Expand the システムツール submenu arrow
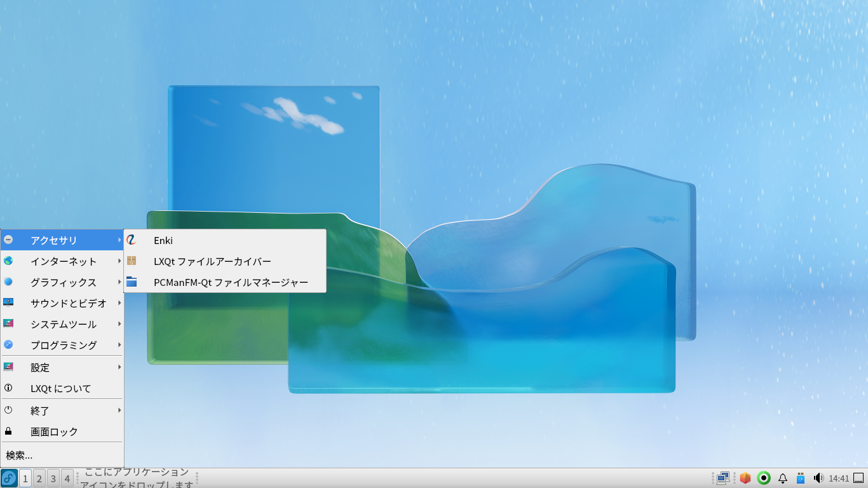 [x=119, y=323]
